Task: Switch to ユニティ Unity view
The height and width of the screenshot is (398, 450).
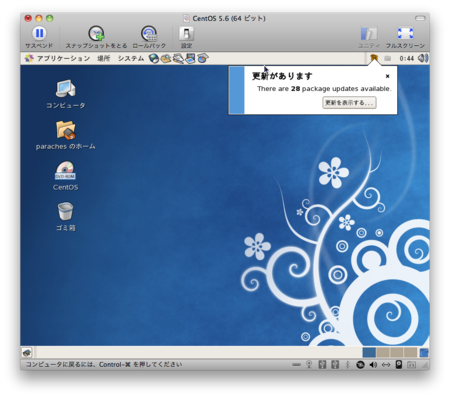Action: (369, 37)
